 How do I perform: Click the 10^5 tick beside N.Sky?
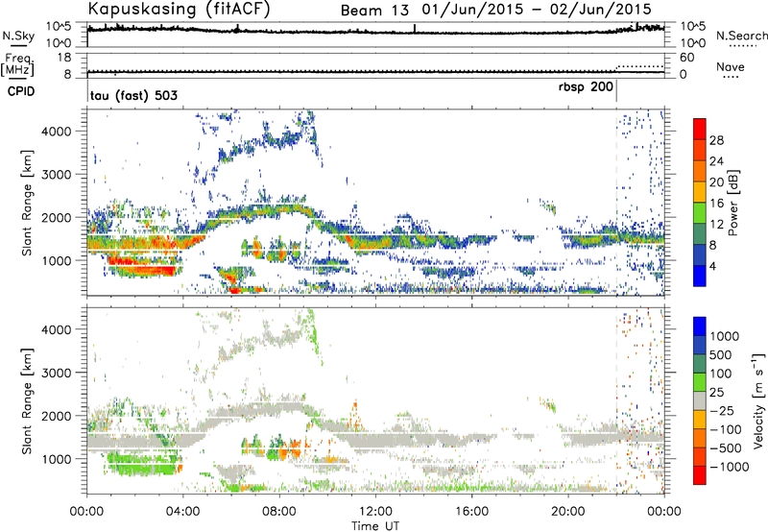pos(59,26)
